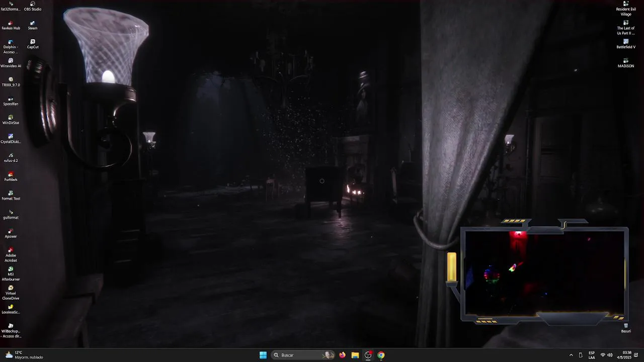644x362 pixels.
Task: Open the Windows Start menu
Action: (263, 355)
